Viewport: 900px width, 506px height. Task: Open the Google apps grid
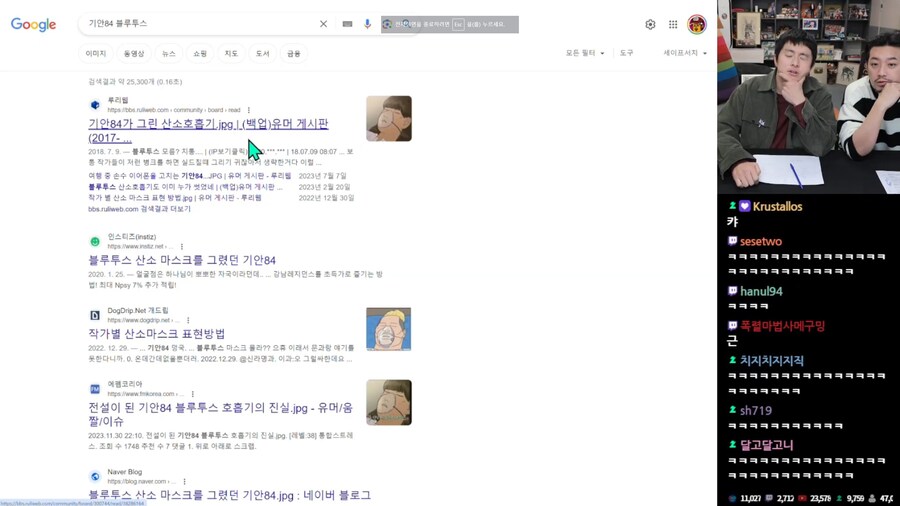coord(673,25)
